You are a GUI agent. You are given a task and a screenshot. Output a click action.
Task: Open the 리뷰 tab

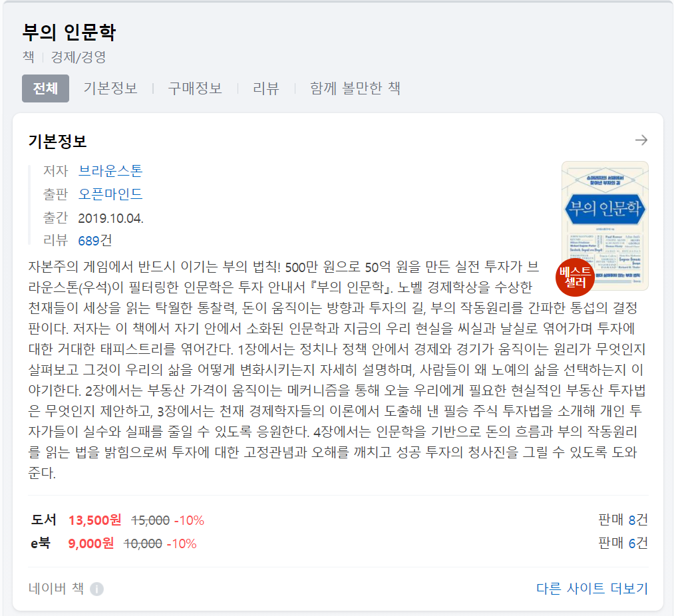[266, 88]
